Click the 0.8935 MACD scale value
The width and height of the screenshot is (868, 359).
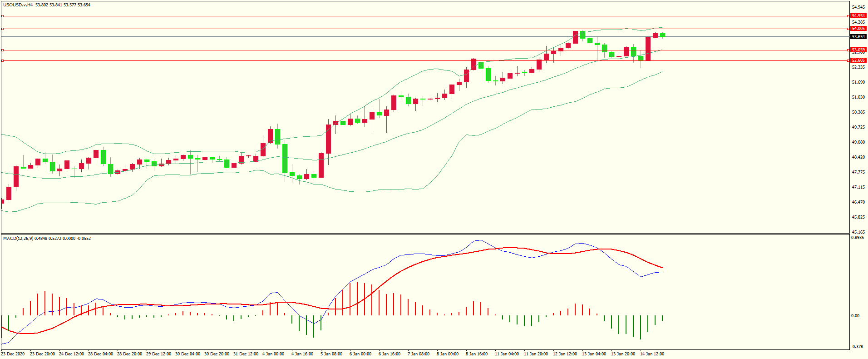tap(858, 238)
